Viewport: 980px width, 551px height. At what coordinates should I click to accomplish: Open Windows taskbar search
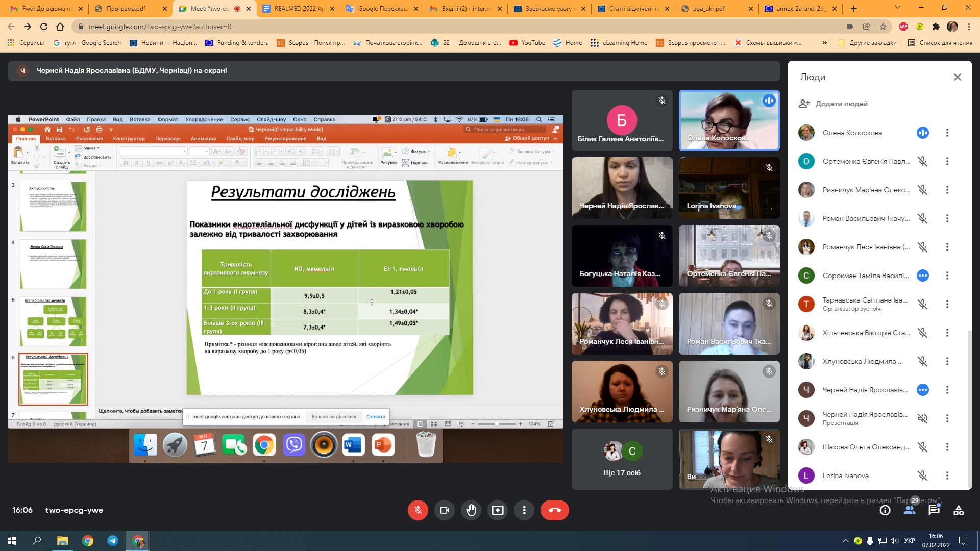click(37, 541)
